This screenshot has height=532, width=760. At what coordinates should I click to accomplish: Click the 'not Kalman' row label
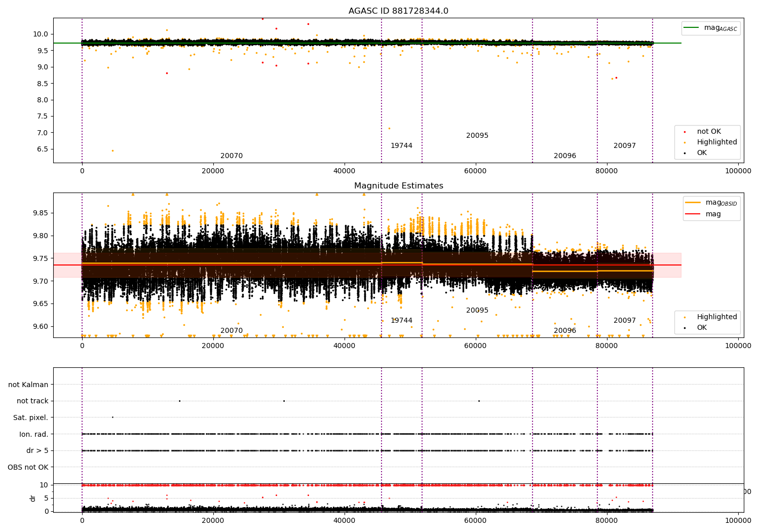[x=28, y=385]
